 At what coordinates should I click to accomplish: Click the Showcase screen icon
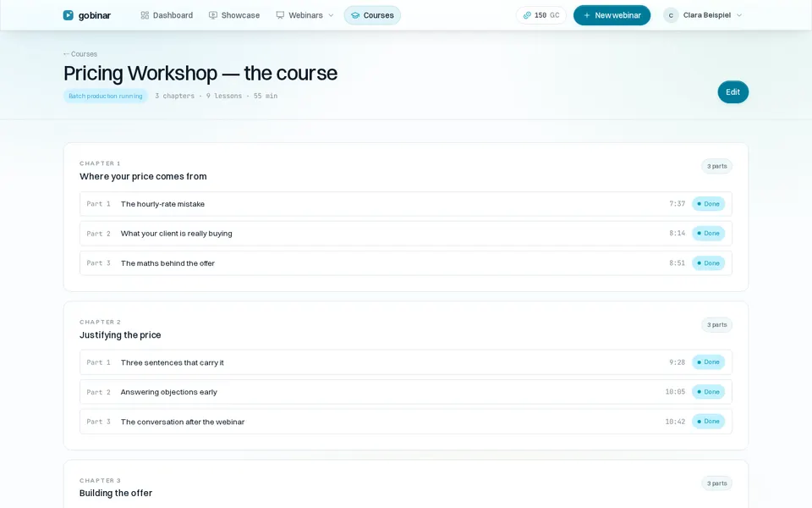[213, 15]
